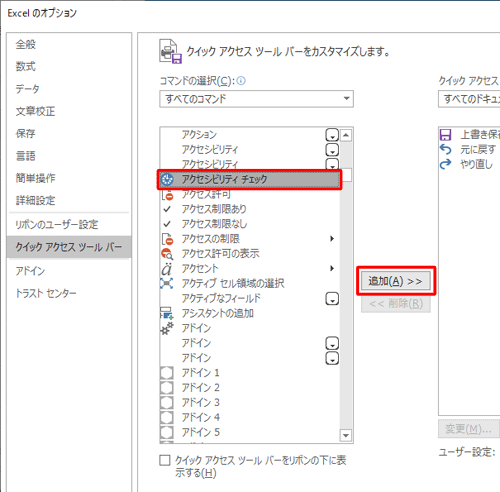Click the info icon beside コマンドの選択
The image size is (500, 492).
241,81
